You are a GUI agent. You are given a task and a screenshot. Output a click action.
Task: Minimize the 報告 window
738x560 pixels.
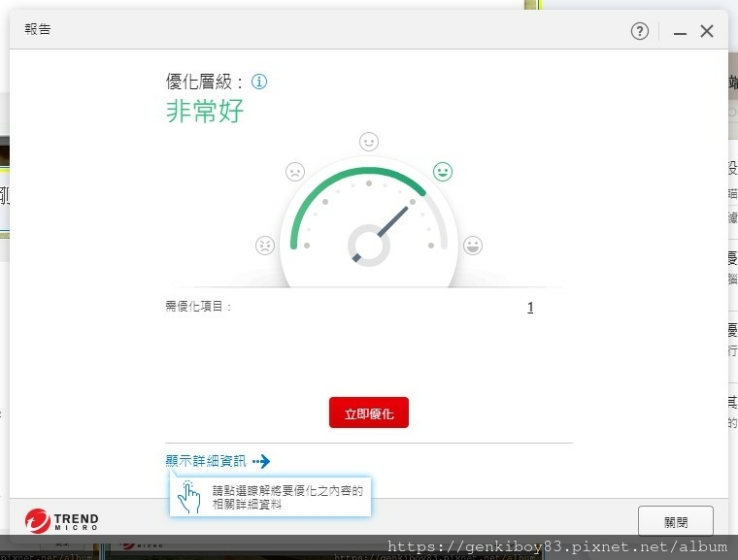[680, 32]
